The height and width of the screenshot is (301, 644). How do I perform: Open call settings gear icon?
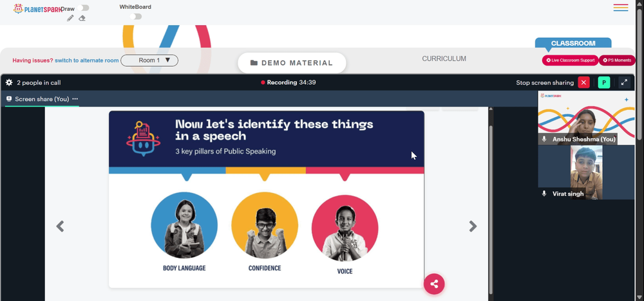tap(9, 82)
